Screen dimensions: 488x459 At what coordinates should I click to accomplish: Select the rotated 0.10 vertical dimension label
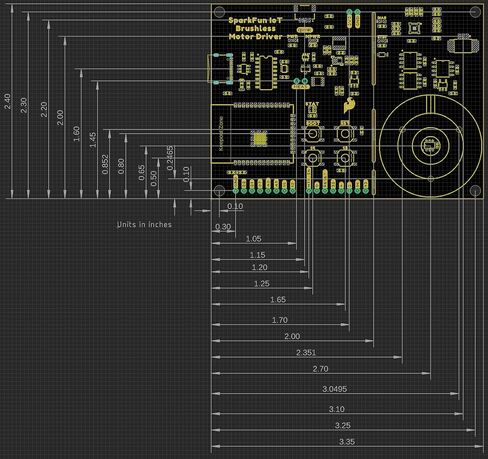(x=186, y=174)
